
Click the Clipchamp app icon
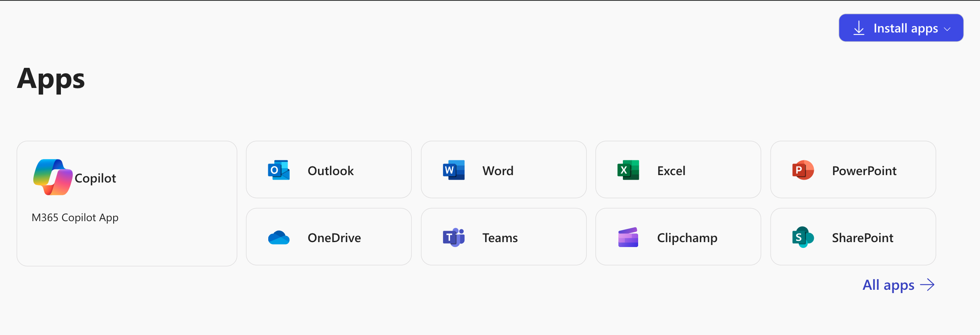click(x=628, y=237)
